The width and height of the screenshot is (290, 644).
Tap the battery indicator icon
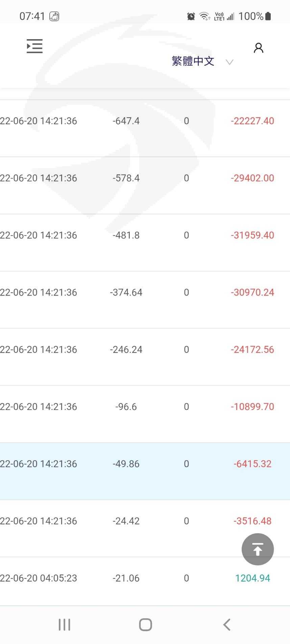click(268, 16)
